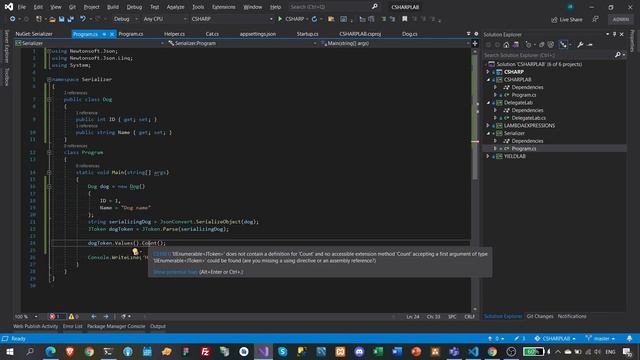
Task: Click the Solution Explorer pending changes filter icon
Action: point(529,45)
